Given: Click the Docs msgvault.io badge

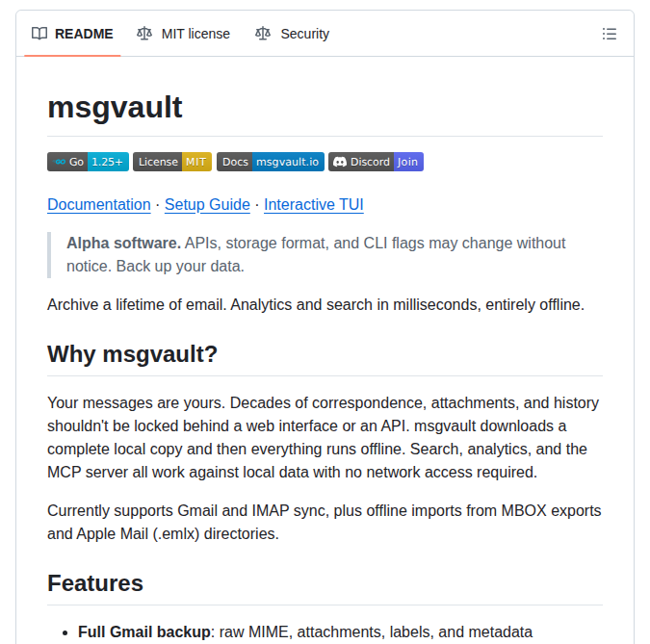Looking at the screenshot, I should 271,162.
